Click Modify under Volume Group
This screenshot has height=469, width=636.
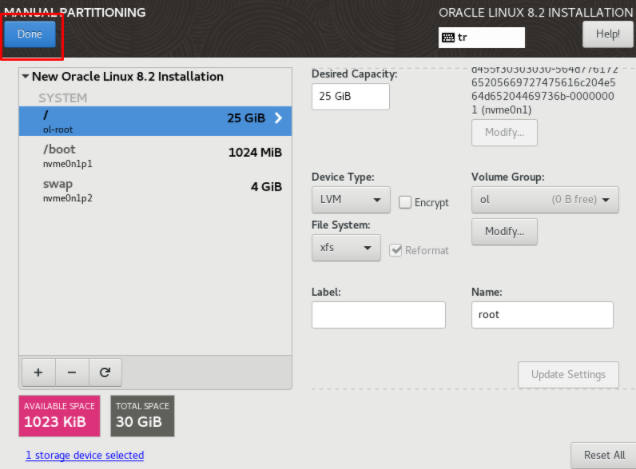tap(504, 232)
